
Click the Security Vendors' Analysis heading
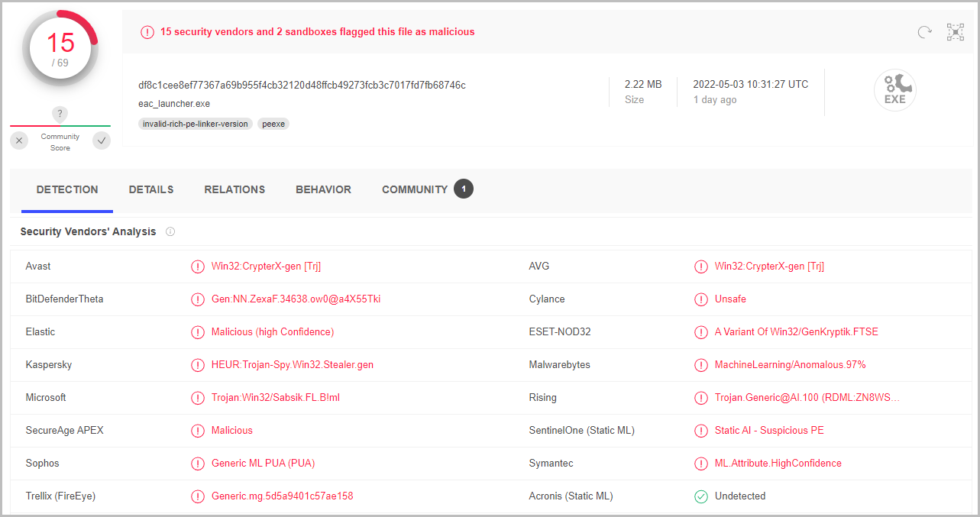tap(88, 231)
